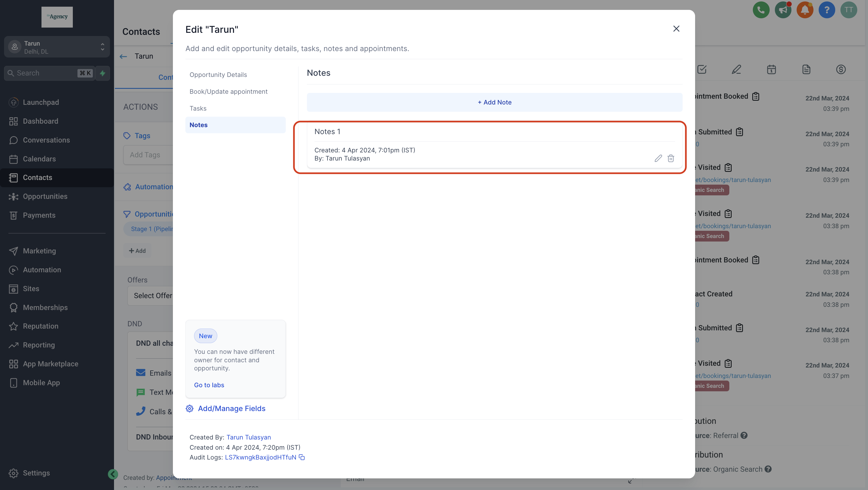The image size is (868, 490).
Task: Open the Tarun account switcher dropdown
Action: 57,47
